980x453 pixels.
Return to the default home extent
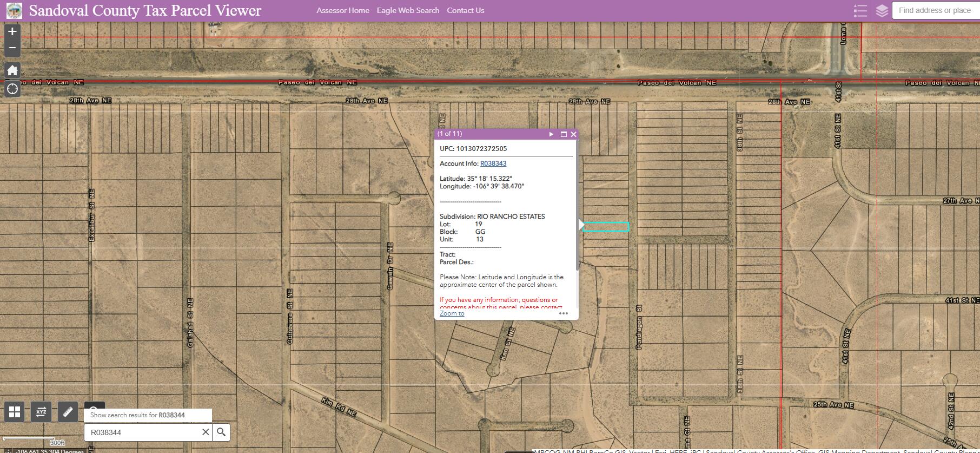[x=12, y=70]
